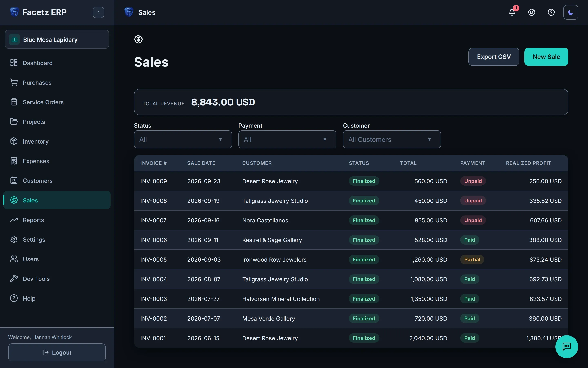Click the Service Orders clipboard icon

pos(14,102)
